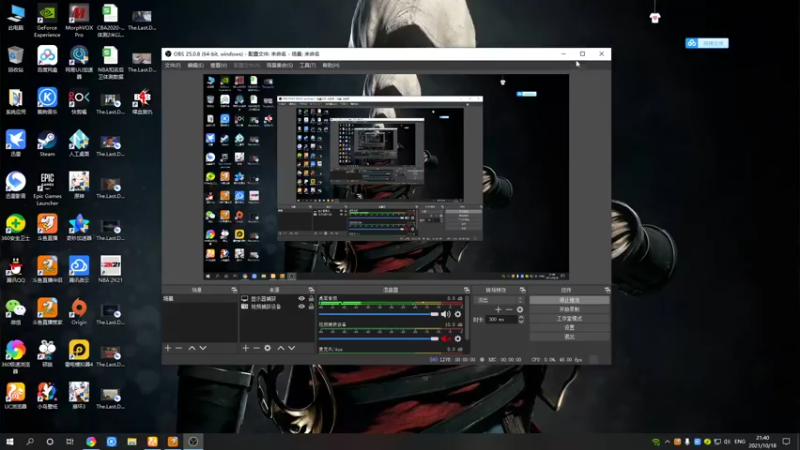Screen dimensions: 800x450
Task: Open desktop audio settings gear in mixer
Action: [x=458, y=314]
